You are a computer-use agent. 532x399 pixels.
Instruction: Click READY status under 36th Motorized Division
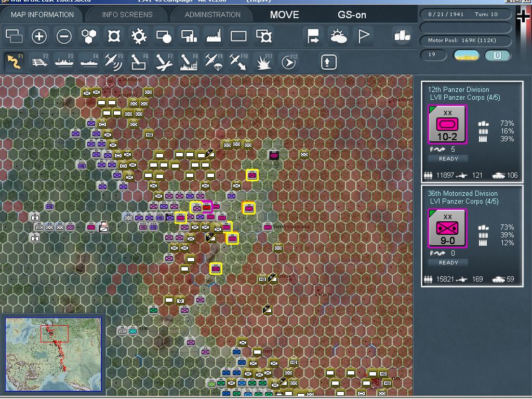(448, 262)
